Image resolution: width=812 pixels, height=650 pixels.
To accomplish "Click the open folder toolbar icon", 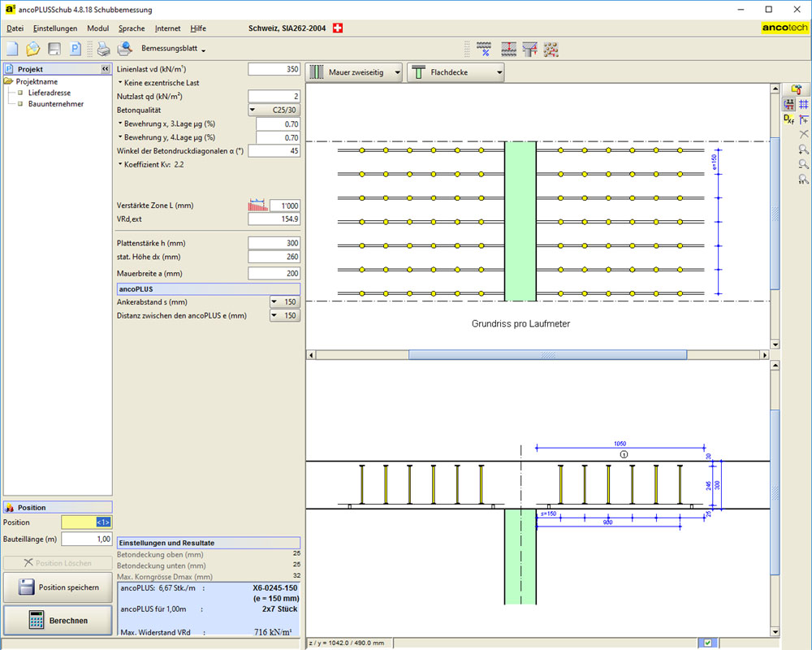I will coord(33,49).
